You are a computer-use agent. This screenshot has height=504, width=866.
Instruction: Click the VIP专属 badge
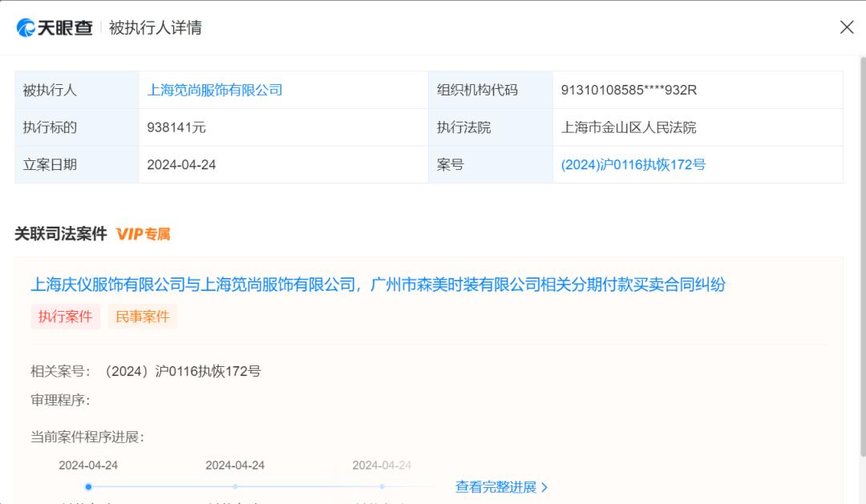click(x=143, y=234)
